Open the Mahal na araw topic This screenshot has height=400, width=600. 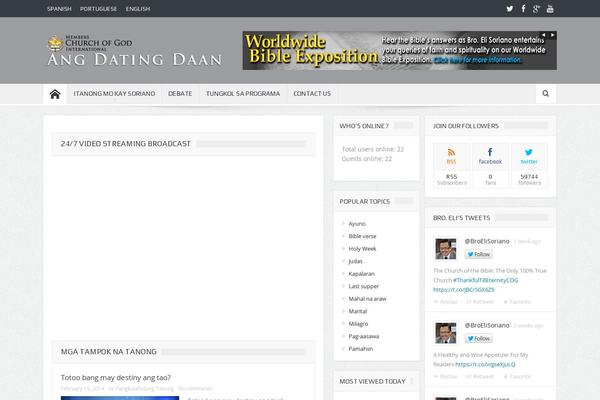[x=367, y=299]
